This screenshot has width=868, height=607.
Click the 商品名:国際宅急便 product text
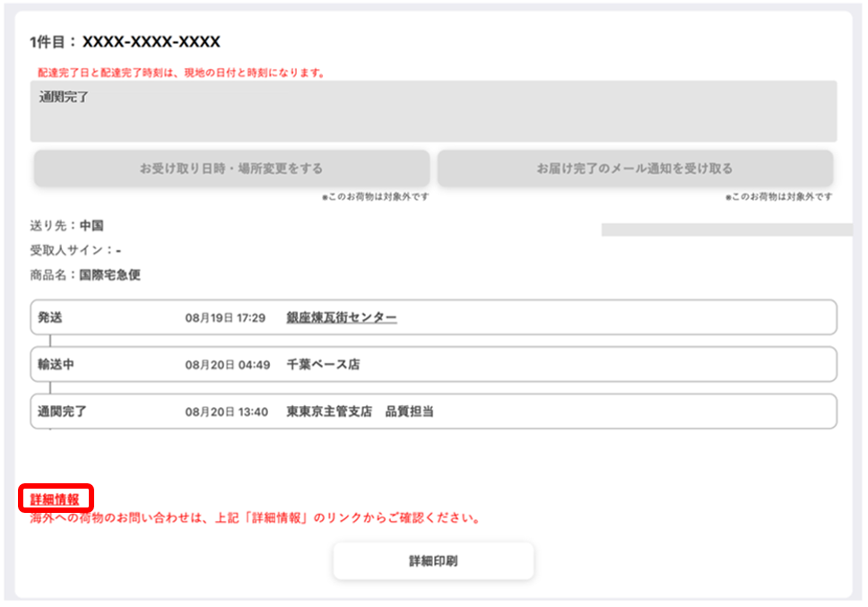point(85,275)
